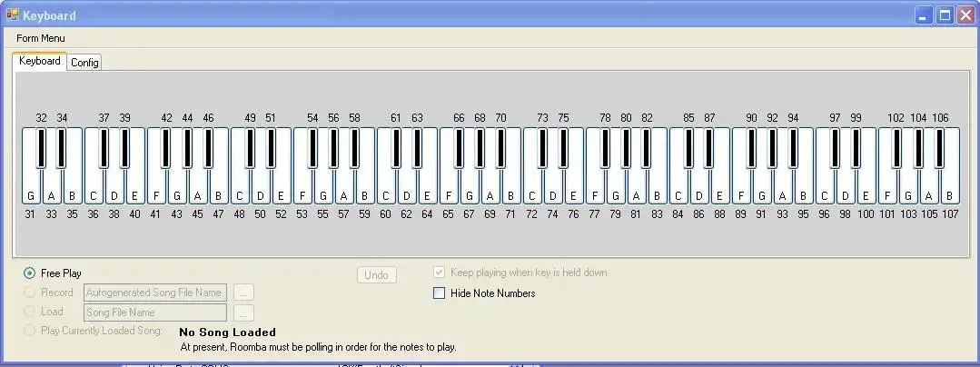Play the white F key numbered 77
This screenshot has height=367, width=980.
click(595, 187)
